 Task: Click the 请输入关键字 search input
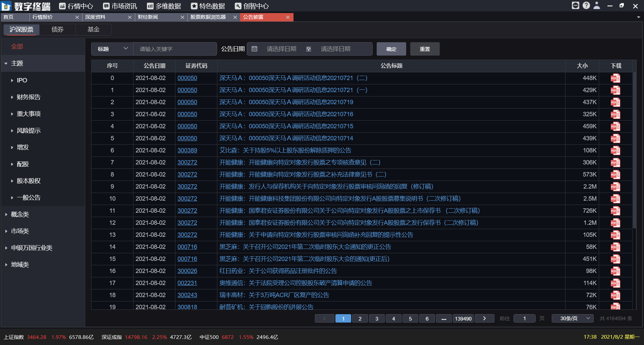pyautogui.click(x=175, y=49)
